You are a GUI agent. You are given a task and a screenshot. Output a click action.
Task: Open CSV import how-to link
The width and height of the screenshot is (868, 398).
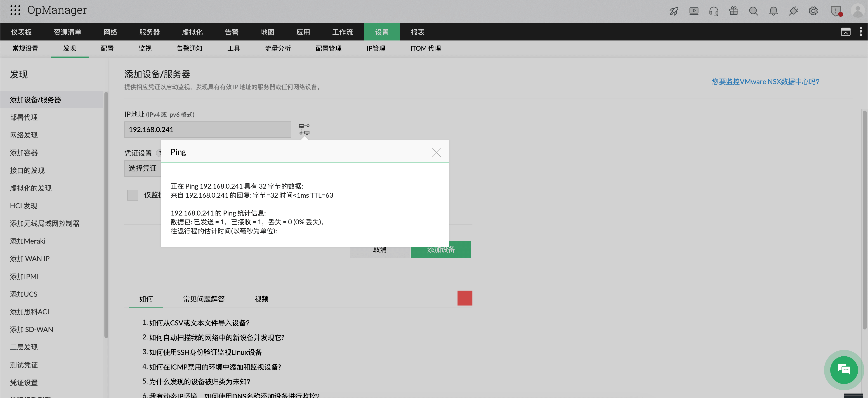(x=199, y=323)
